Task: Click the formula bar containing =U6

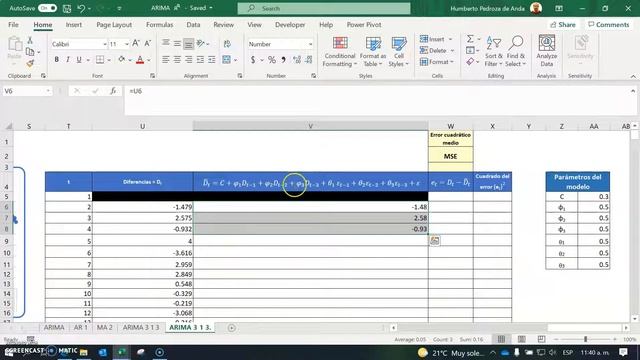Action: pos(377,100)
